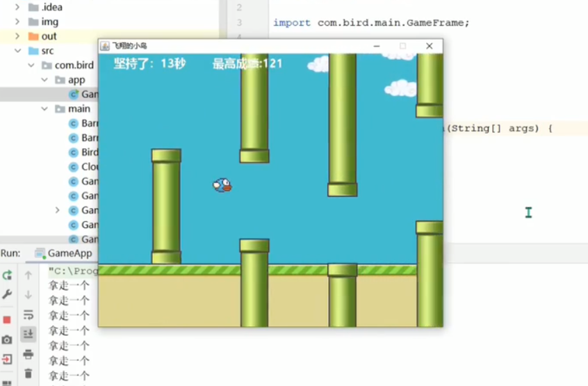Select the orange out folder
The image size is (588, 386).
pyautogui.click(x=42, y=36)
